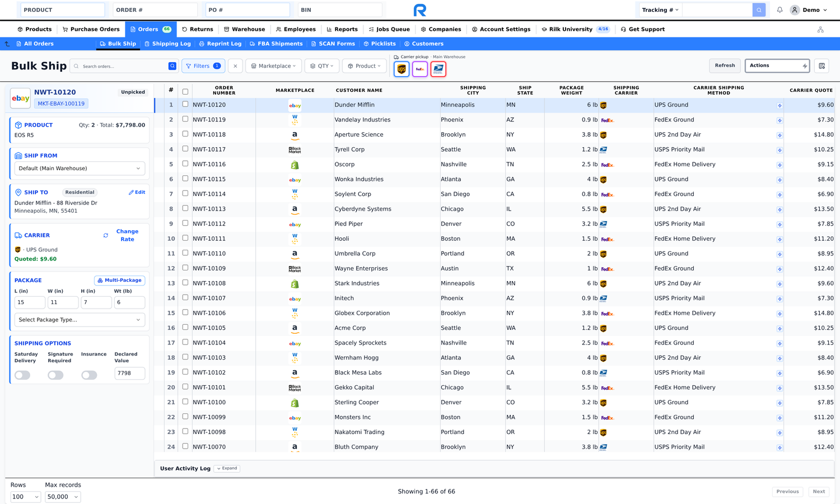Click the Multi-Package button
Image resolution: width=840 pixels, height=504 pixels.
120,280
